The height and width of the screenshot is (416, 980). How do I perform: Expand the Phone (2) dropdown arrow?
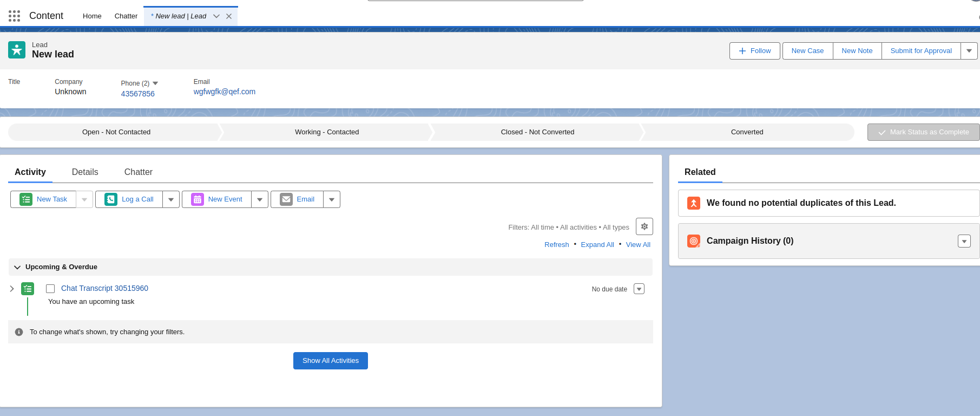coord(155,83)
